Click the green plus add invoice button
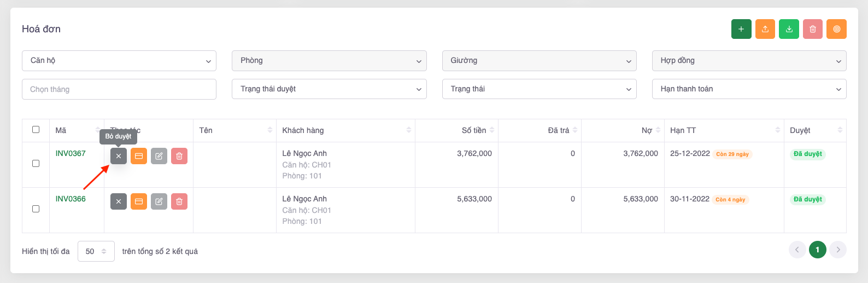 tap(741, 29)
